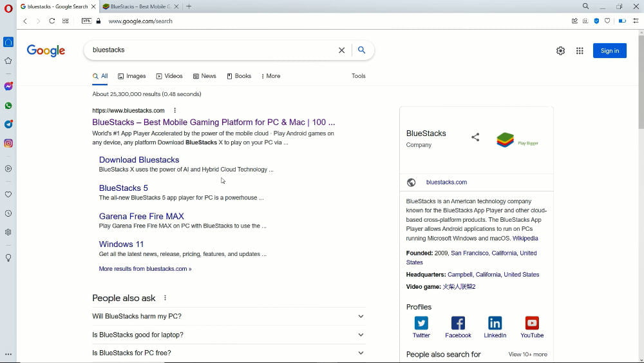Screen dimensions: 644x363
Task: Open Telegram from the Opera sidebar
Action: click(8, 124)
